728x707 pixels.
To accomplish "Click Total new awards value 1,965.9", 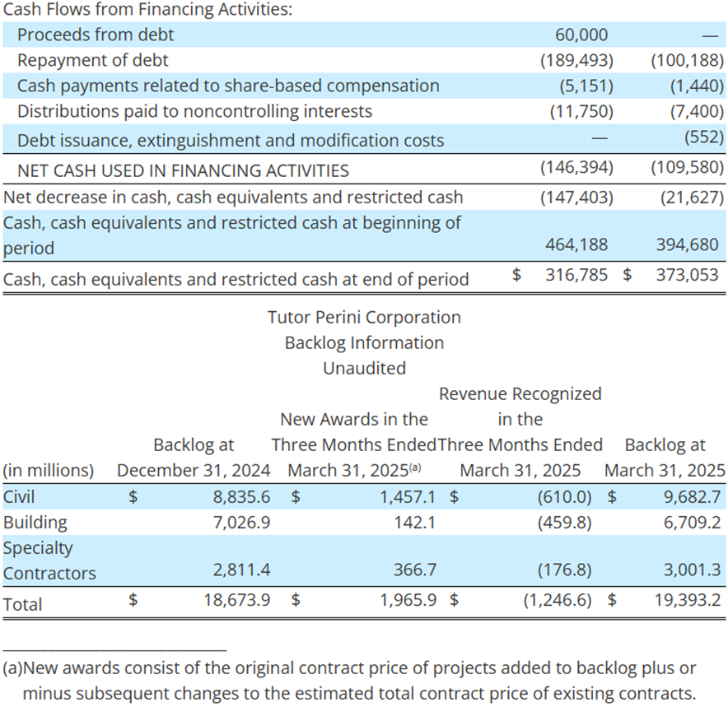I will (408, 600).
